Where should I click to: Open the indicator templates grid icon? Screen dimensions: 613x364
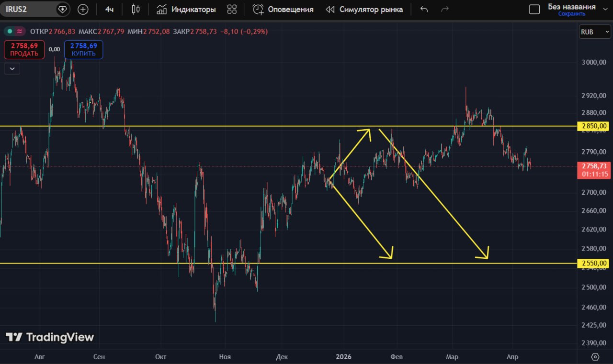click(232, 9)
